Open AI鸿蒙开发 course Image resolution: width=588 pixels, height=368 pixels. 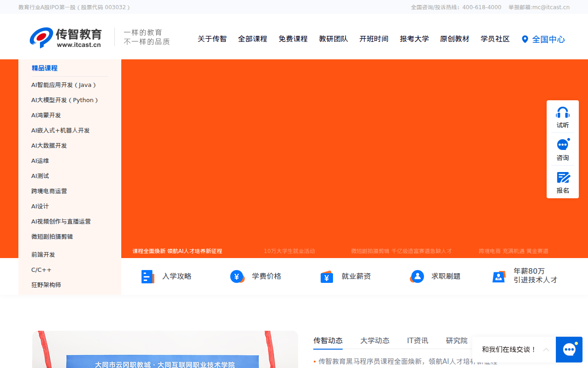pyautogui.click(x=46, y=115)
